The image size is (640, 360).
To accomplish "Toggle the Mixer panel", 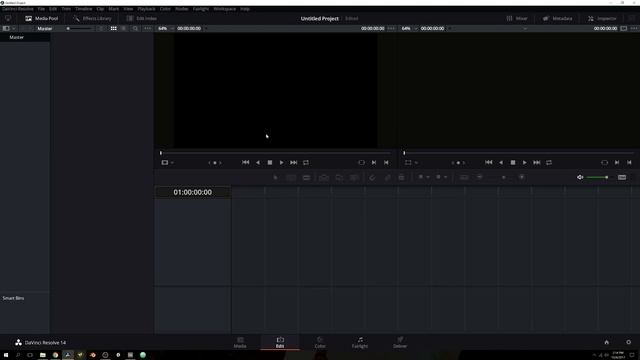I will pos(517,18).
